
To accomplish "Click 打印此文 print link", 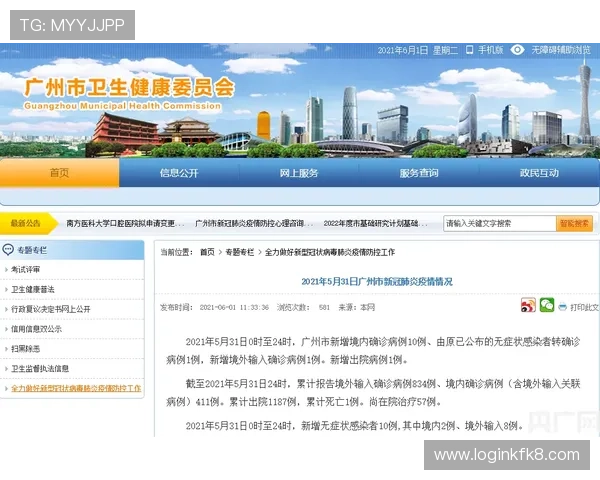I will 584,307.
